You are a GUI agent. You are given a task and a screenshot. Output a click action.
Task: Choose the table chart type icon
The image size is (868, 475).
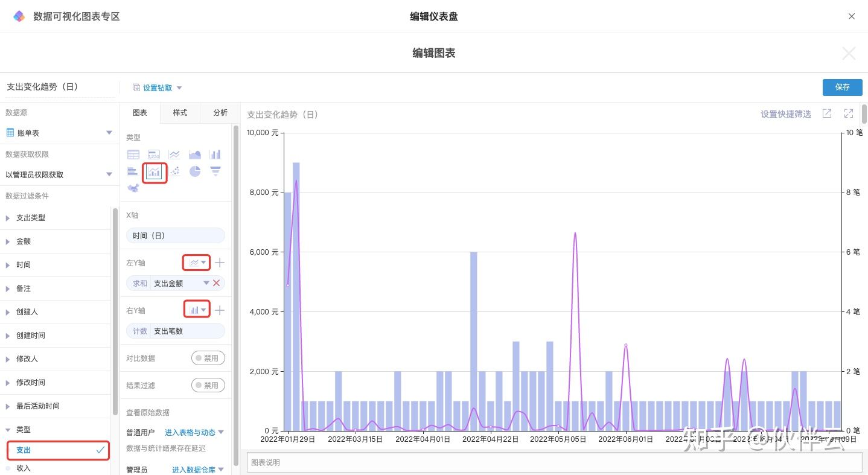(133, 155)
